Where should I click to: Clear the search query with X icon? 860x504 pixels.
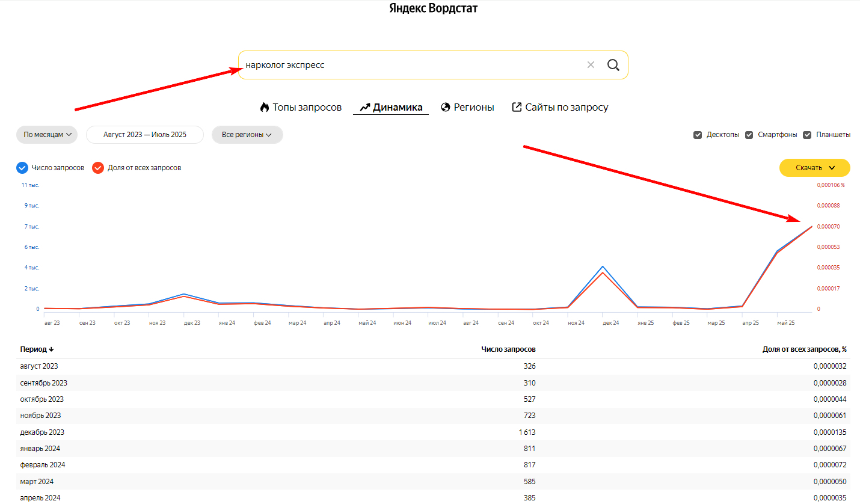point(591,65)
